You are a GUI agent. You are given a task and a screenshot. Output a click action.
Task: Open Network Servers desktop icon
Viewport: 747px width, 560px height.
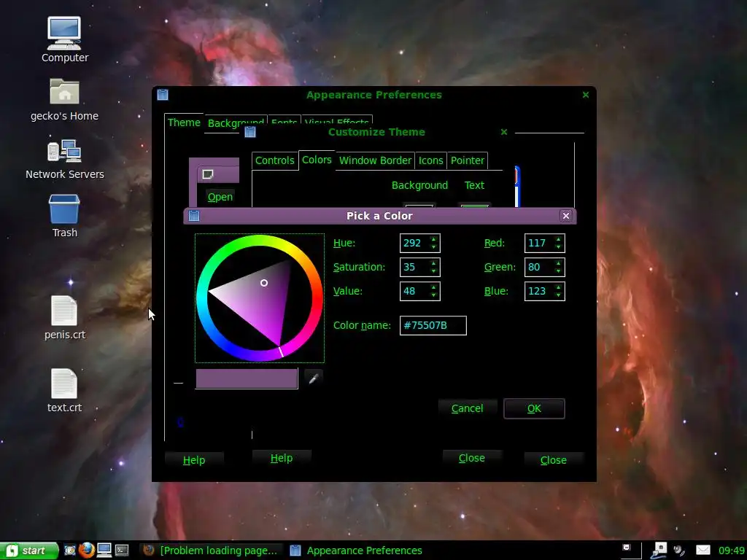click(x=64, y=150)
